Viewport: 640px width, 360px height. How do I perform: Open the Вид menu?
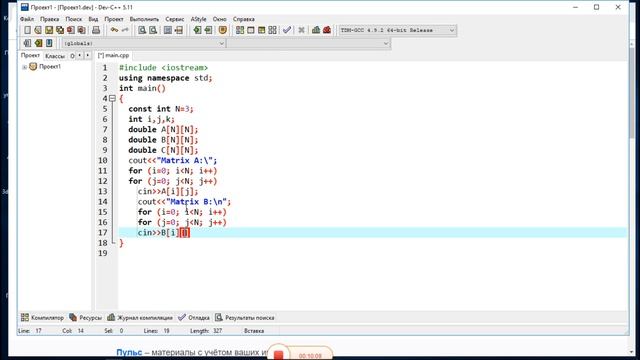point(93,19)
